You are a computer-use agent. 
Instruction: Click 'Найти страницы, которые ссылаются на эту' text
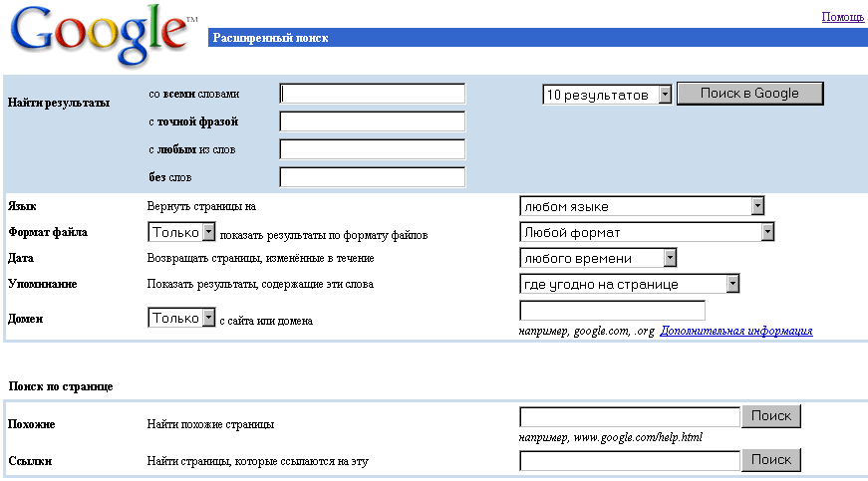pos(257,461)
